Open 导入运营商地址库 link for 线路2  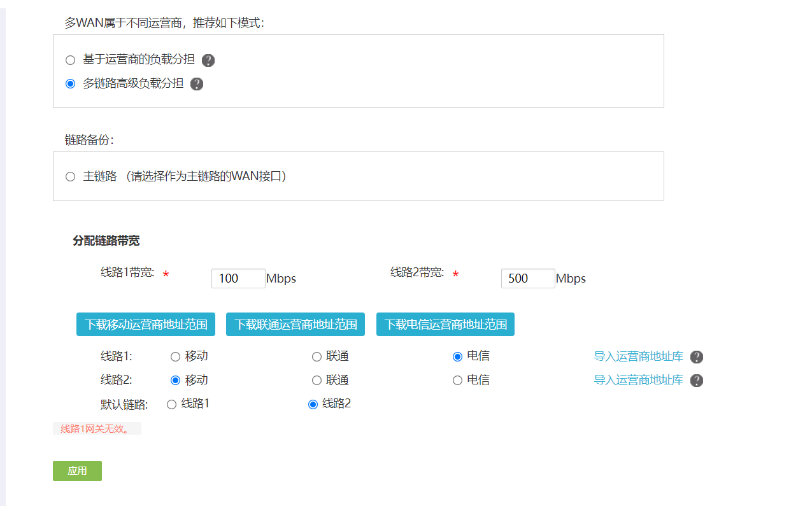tap(638, 380)
